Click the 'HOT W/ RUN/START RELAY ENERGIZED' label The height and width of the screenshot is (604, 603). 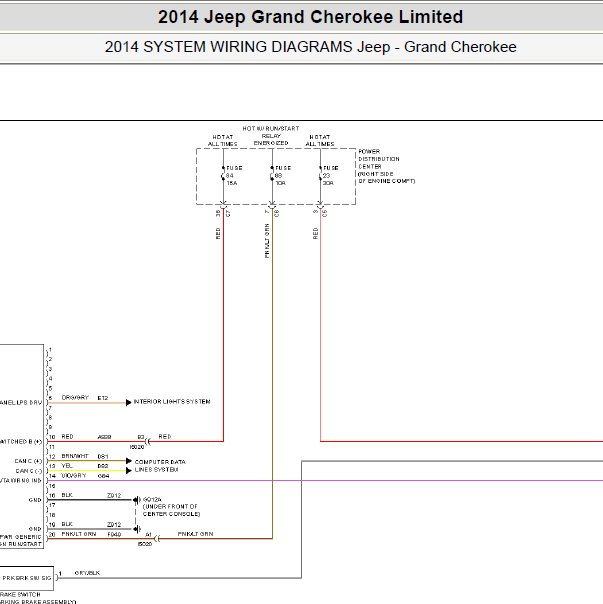(271, 136)
